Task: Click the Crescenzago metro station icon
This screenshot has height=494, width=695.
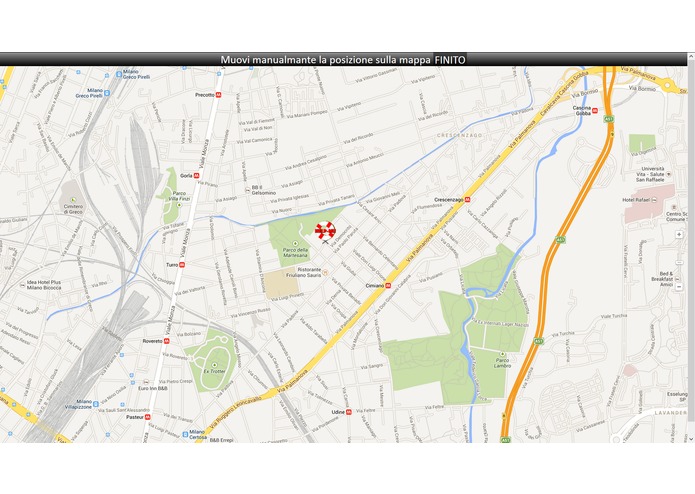Action: tap(467, 200)
